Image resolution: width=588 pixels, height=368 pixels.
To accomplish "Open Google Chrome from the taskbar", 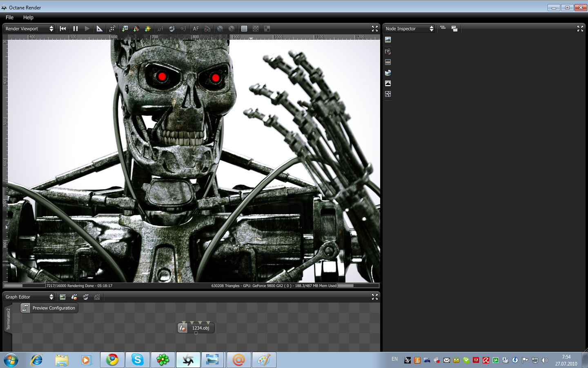I will point(112,360).
